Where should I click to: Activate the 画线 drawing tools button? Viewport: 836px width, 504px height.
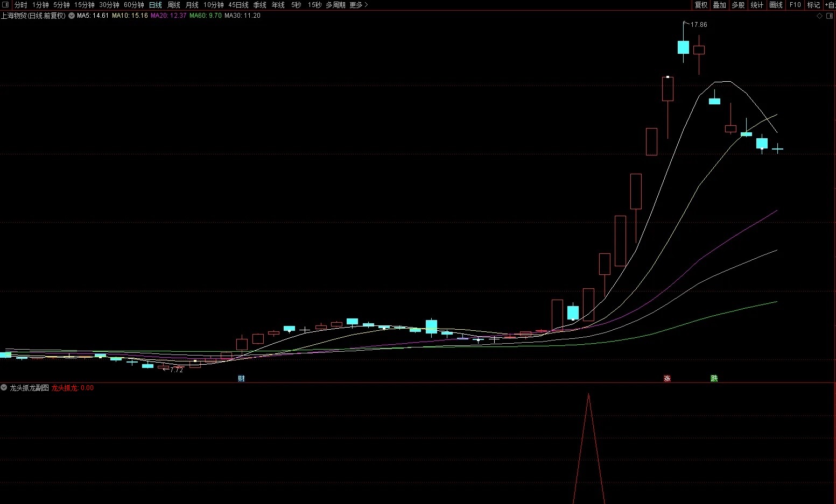click(776, 5)
